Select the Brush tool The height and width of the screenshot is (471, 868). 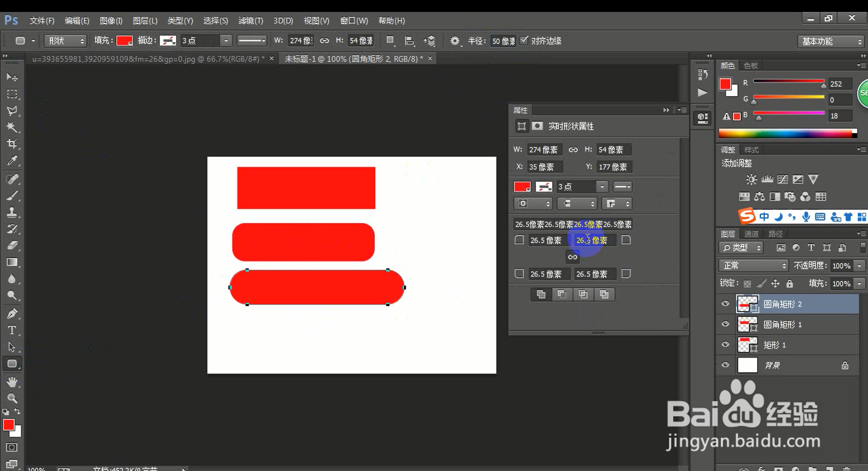(12, 195)
